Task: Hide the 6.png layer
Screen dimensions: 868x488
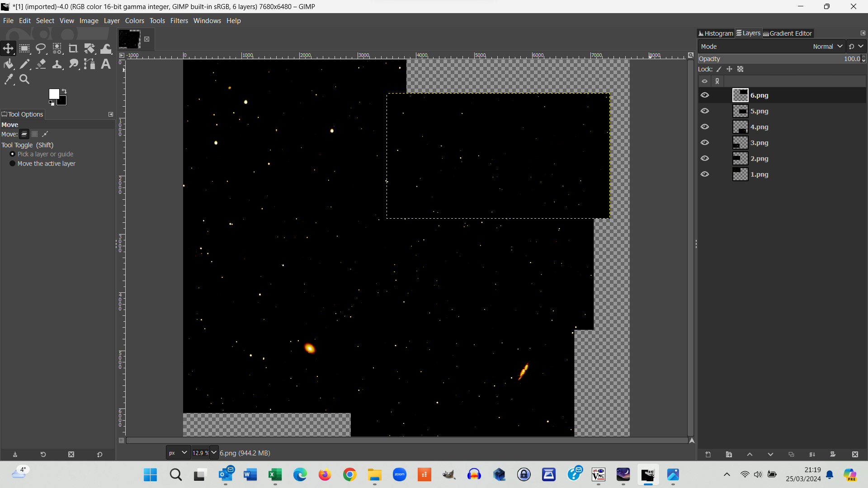Action: pos(705,95)
